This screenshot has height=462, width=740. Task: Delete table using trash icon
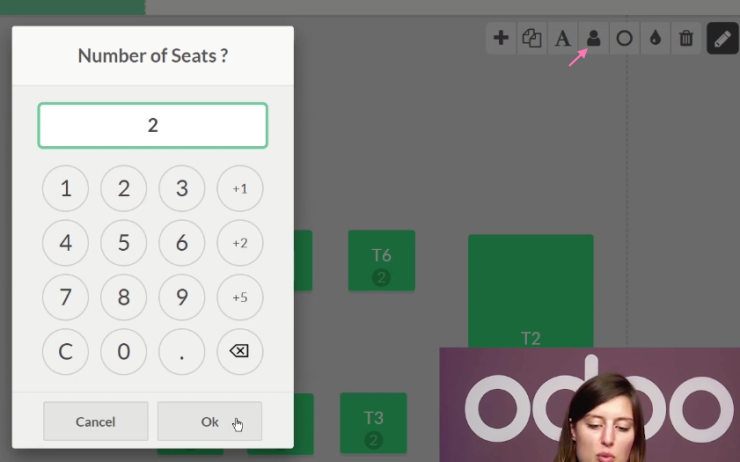pyautogui.click(x=686, y=38)
